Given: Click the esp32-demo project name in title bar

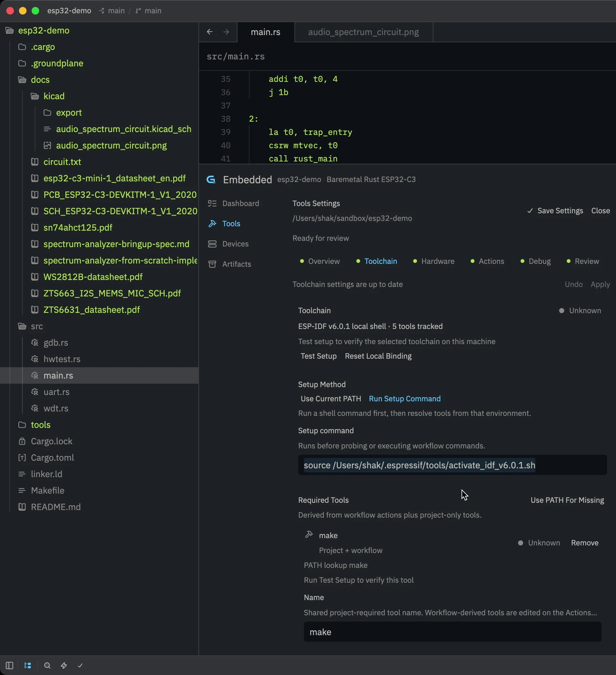Looking at the screenshot, I should pyautogui.click(x=69, y=11).
